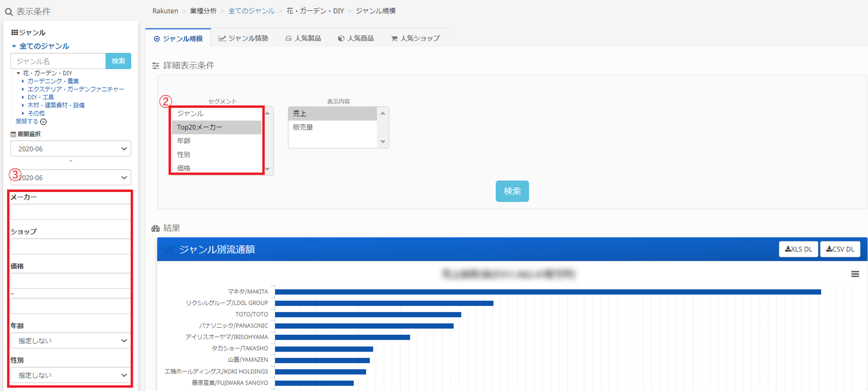Switch to the ジャンル情勢 tab
This screenshot has width=868, height=391.
[x=243, y=38]
